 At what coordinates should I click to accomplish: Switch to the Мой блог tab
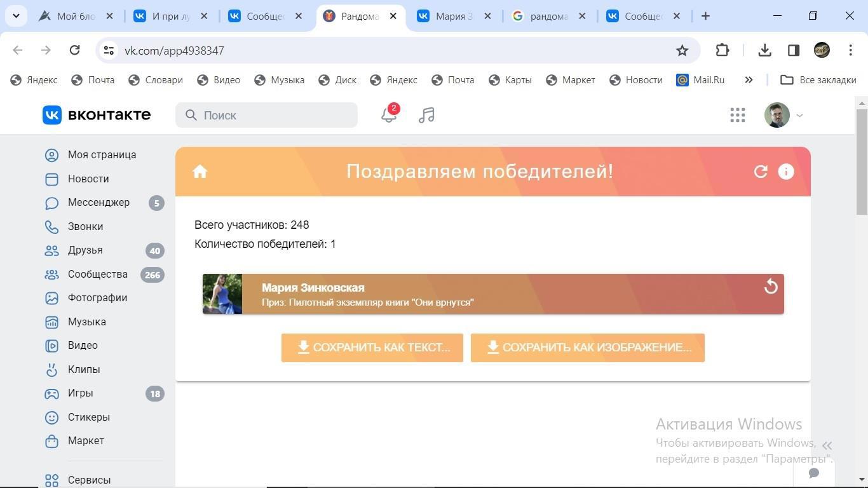pos(76,16)
